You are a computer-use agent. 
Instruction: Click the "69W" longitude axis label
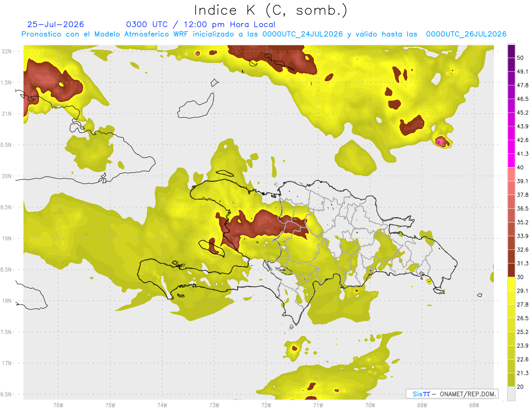click(x=422, y=405)
